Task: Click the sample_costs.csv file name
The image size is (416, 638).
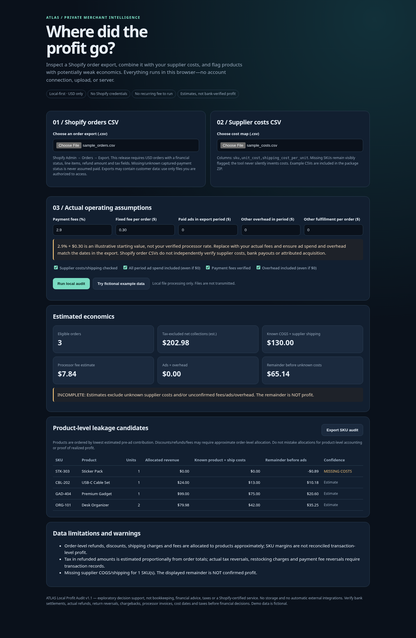Action: point(262,145)
